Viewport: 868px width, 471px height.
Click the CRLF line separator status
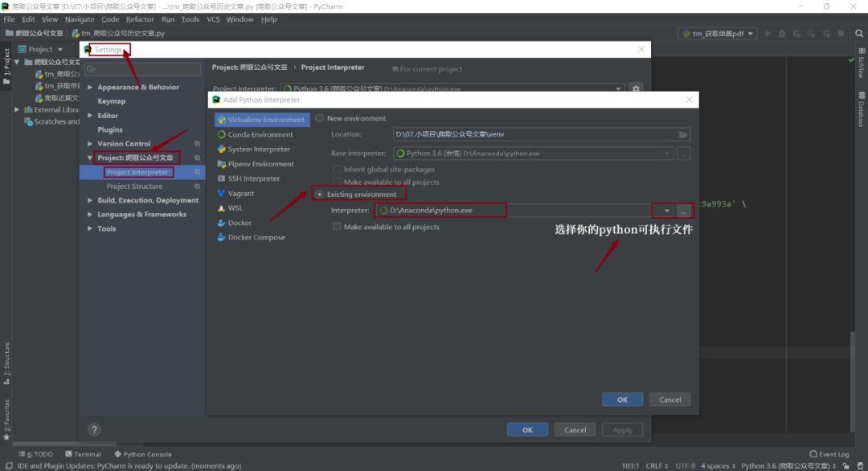point(657,466)
